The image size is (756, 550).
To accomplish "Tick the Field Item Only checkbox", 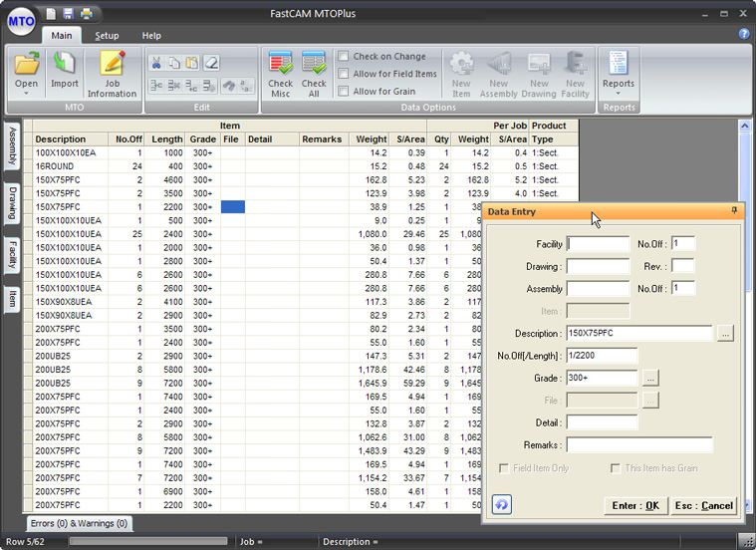I will click(x=504, y=468).
